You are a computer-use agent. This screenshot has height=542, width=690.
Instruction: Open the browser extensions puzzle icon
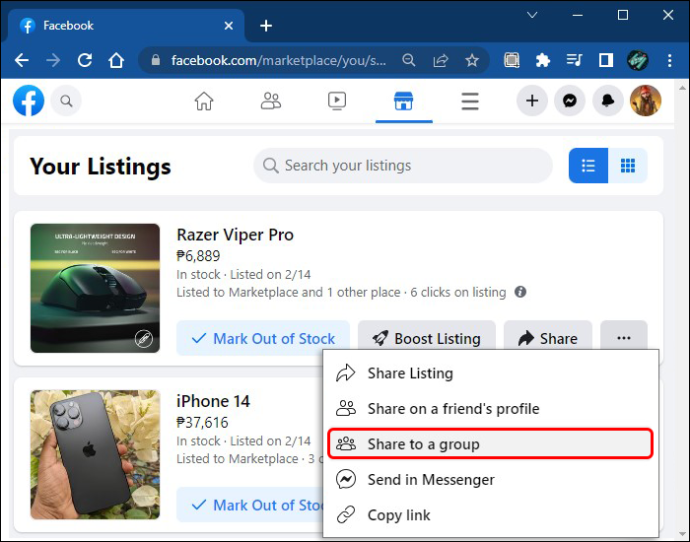(543, 60)
